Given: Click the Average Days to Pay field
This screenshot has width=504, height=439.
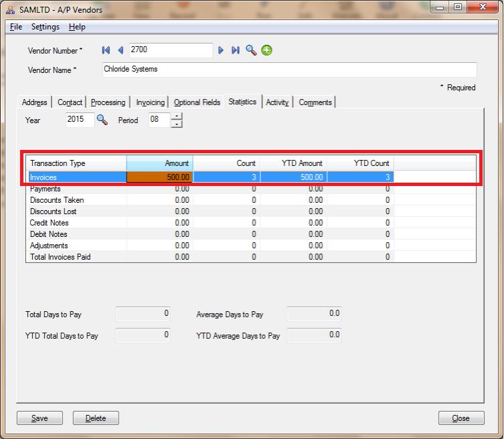Looking at the screenshot, I should (x=314, y=314).
